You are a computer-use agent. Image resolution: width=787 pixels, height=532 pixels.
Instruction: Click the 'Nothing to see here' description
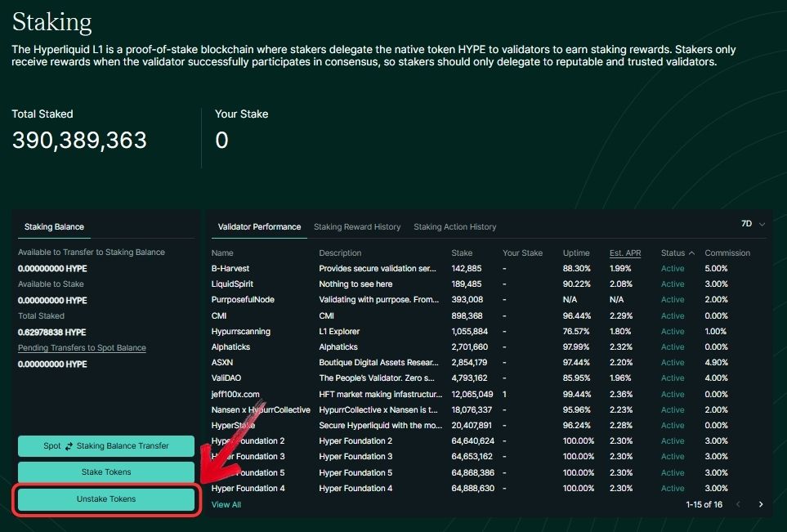click(355, 284)
